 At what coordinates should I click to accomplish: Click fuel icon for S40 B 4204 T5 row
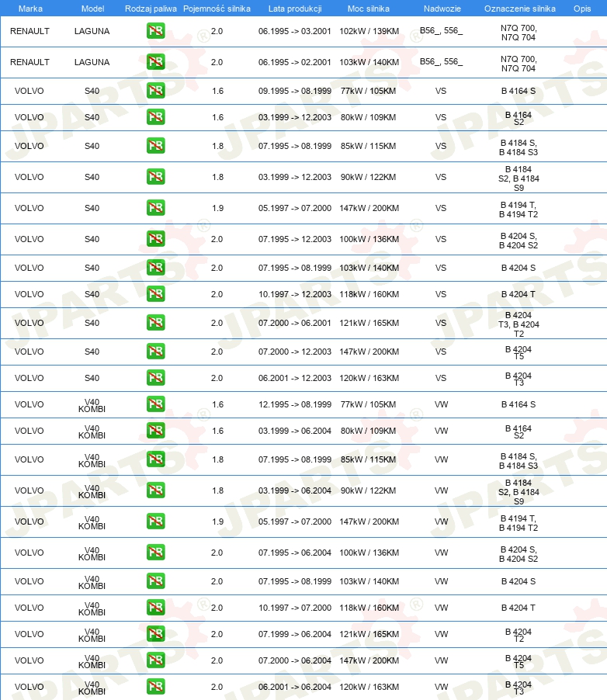click(x=155, y=352)
